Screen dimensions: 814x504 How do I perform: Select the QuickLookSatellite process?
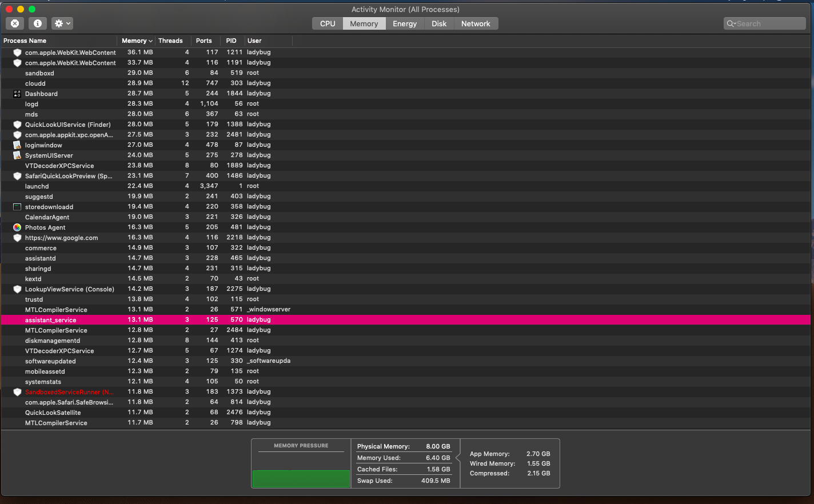point(405,413)
